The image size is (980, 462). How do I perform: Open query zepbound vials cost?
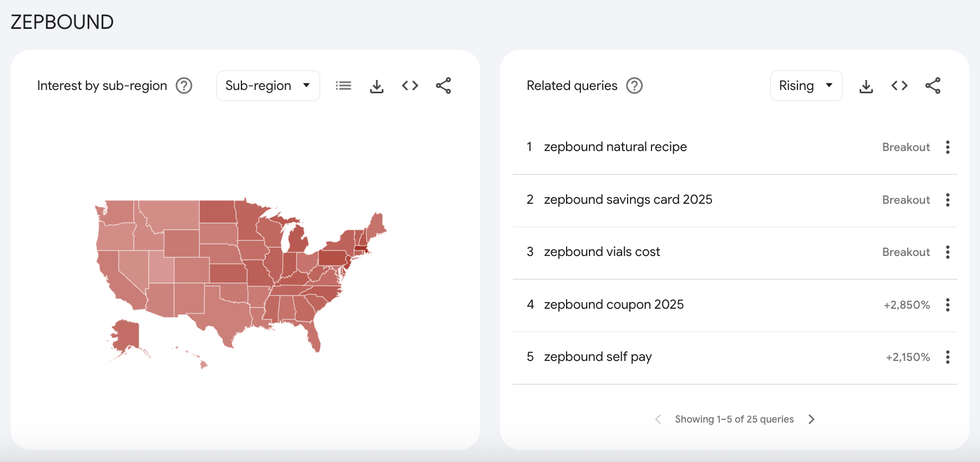[x=602, y=252]
